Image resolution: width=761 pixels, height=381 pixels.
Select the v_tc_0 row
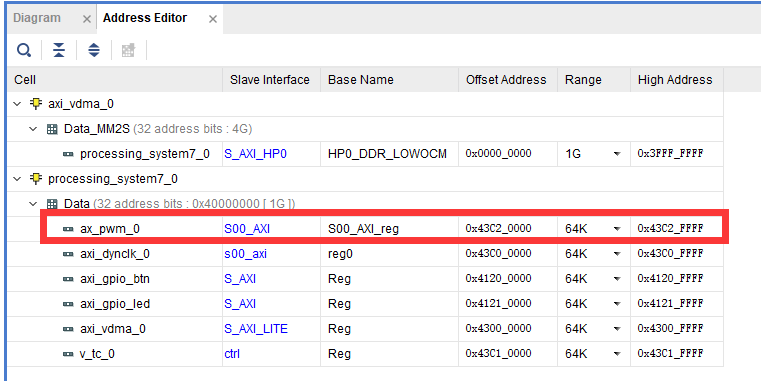point(365,354)
